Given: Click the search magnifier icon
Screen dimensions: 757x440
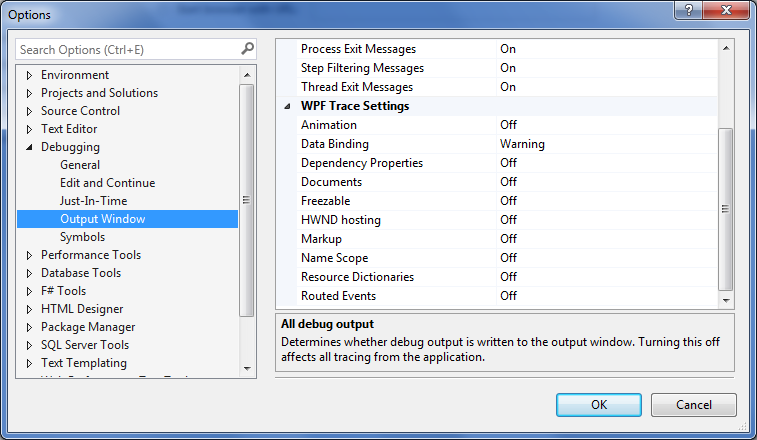Looking at the screenshot, I should tap(247, 49).
